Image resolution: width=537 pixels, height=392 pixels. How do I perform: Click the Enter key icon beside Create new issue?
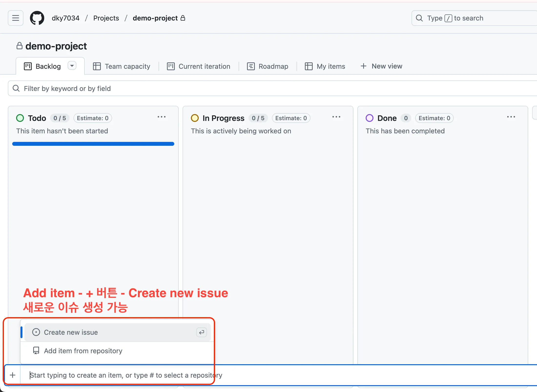pyautogui.click(x=202, y=332)
